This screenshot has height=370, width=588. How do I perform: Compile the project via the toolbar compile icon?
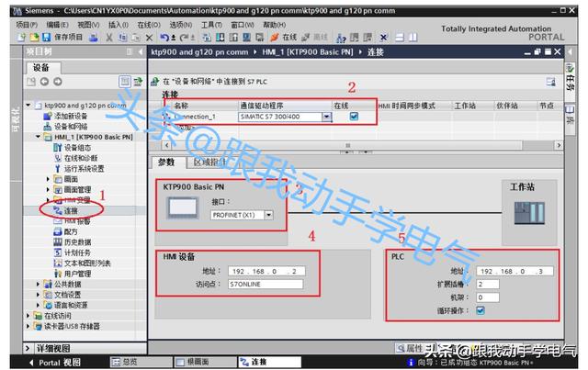(x=207, y=37)
